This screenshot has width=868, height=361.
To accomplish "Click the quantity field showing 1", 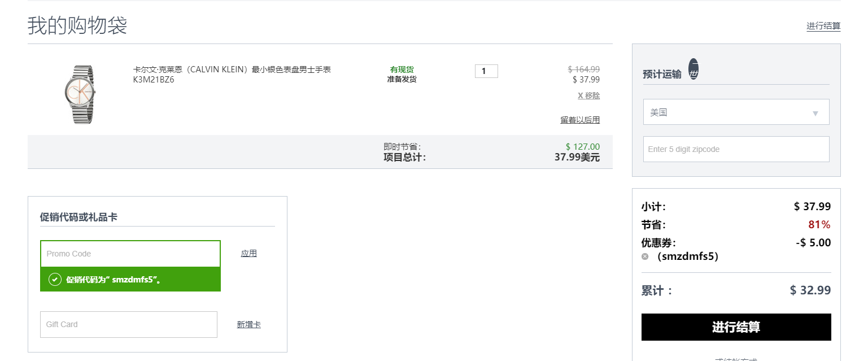I will pyautogui.click(x=486, y=71).
